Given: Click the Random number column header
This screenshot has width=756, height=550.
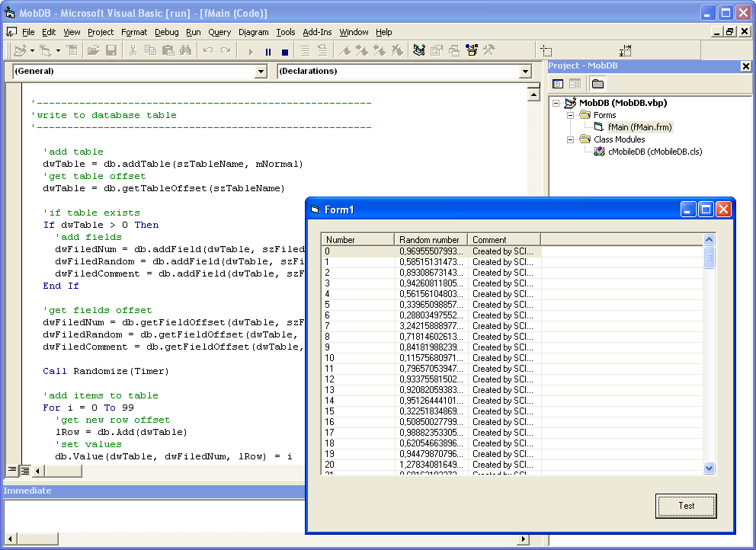Looking at the screenshot, I should pyautogui.click(x=430, y=239).
